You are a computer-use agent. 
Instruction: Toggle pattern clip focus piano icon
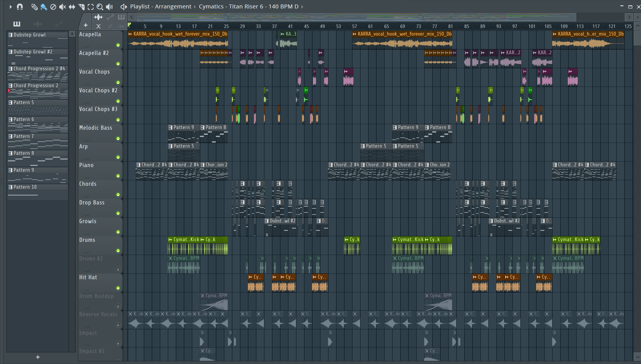121,17
